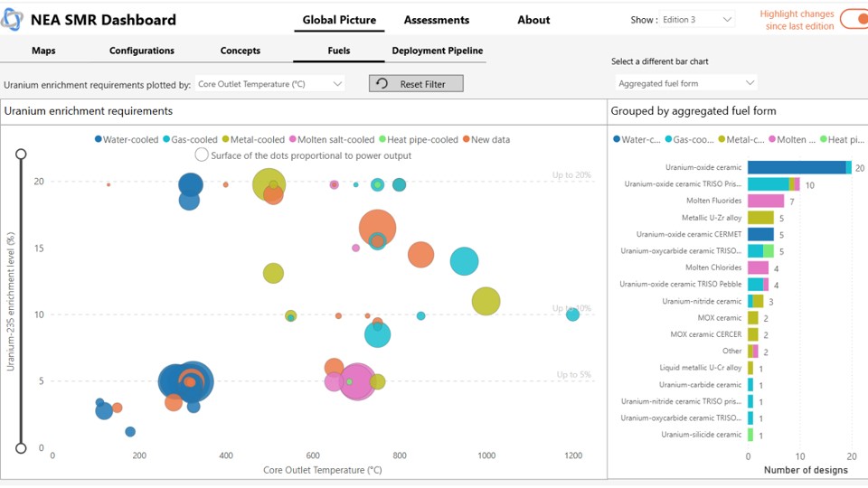Screen dimensions: 868x488
Task: Switch to the Assessments tab
Action: pyautogui.click(x=436, y=20)
